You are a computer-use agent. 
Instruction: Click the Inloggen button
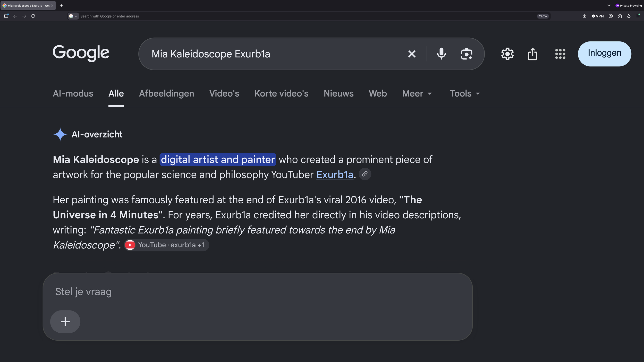(604, 54)
